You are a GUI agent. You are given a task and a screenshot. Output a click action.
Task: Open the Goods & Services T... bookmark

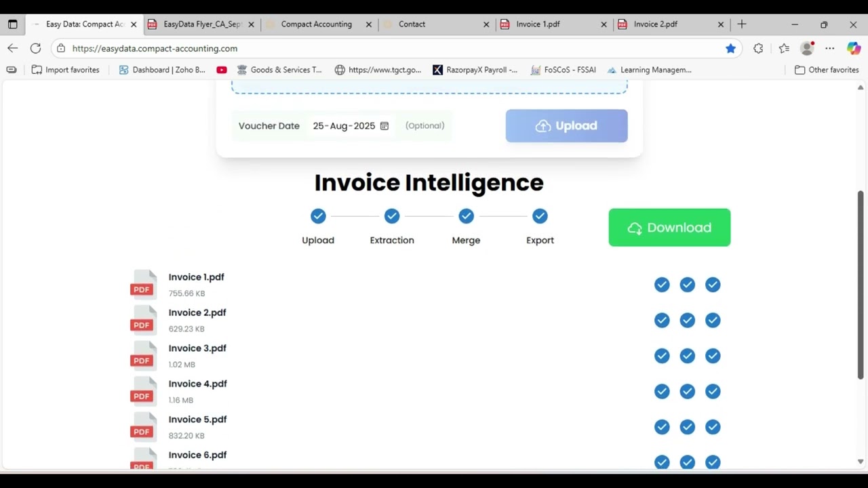pos(279,70)
